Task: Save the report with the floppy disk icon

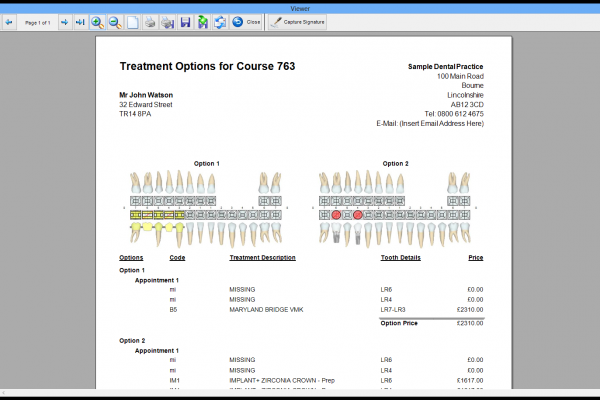Action: click(185, 23)
